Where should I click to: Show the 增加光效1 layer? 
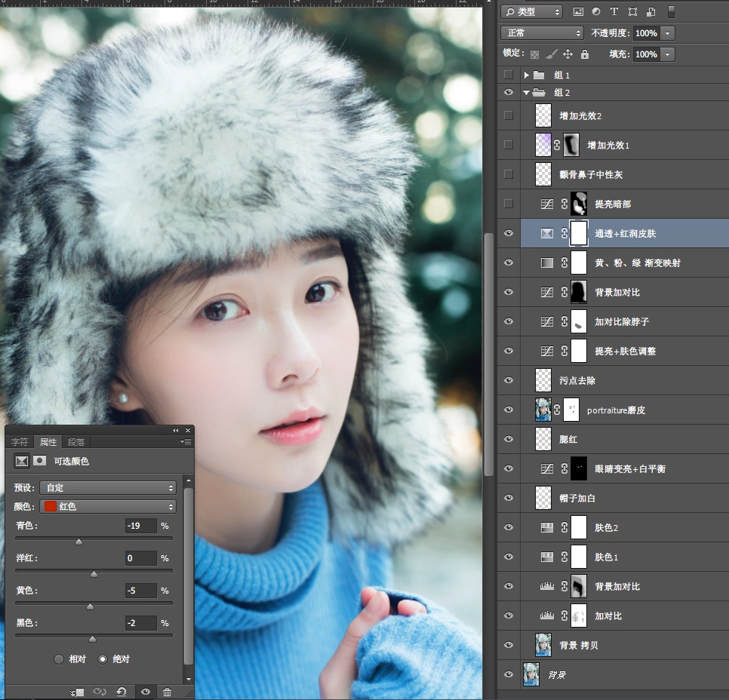tap(509, 145)
